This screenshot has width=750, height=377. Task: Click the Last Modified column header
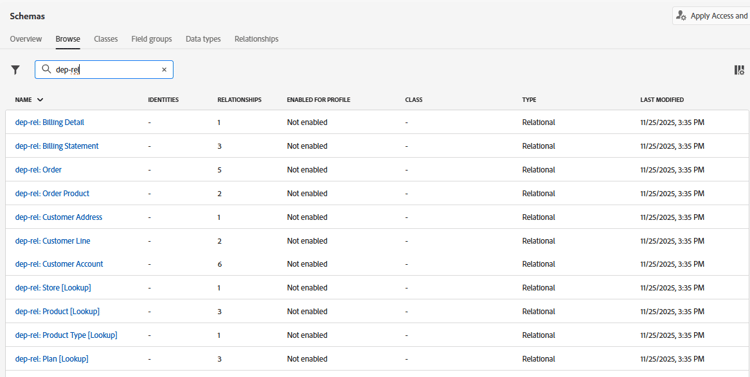[662, 100]
